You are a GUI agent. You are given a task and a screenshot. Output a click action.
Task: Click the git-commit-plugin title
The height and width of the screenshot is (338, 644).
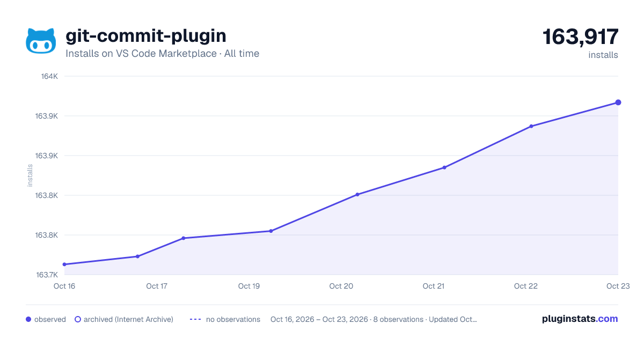point(146,35)
